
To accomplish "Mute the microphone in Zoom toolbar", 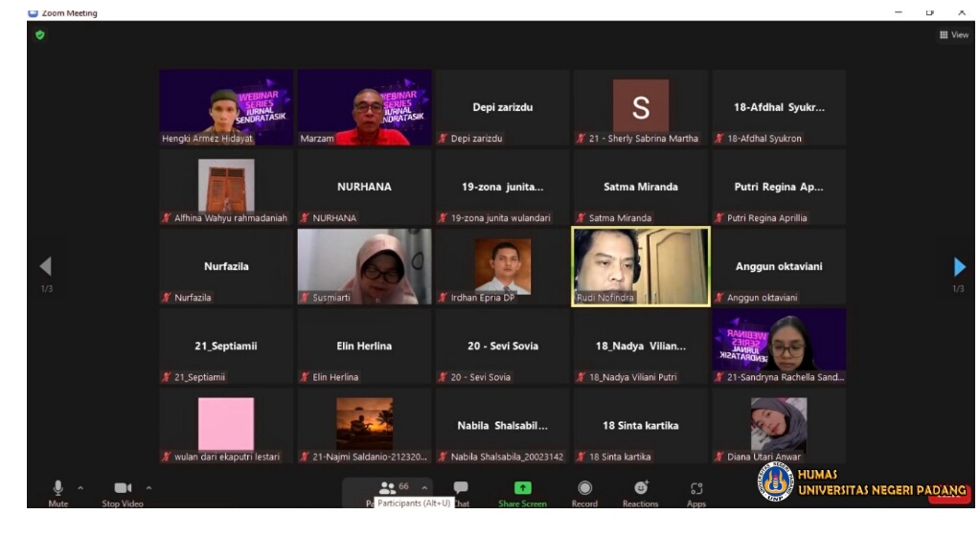I will tap(57, 489).
